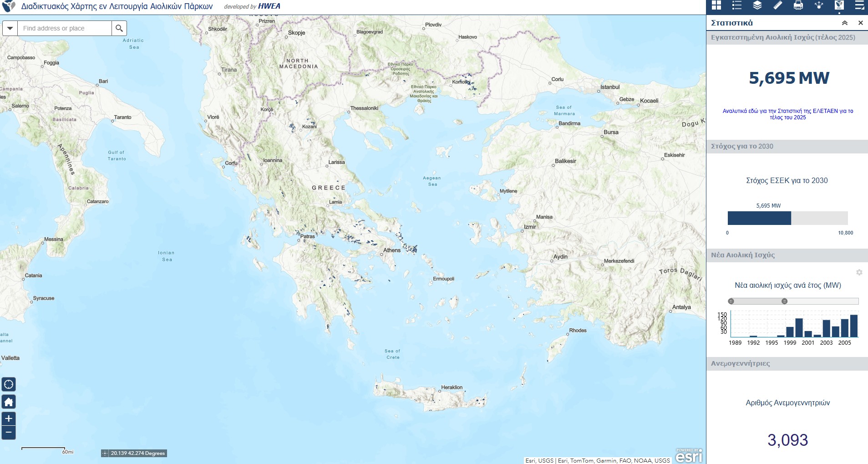Open the HWEA Statistics widget
The width and height of the screenshot is (868, 464).
coord(839,6)
